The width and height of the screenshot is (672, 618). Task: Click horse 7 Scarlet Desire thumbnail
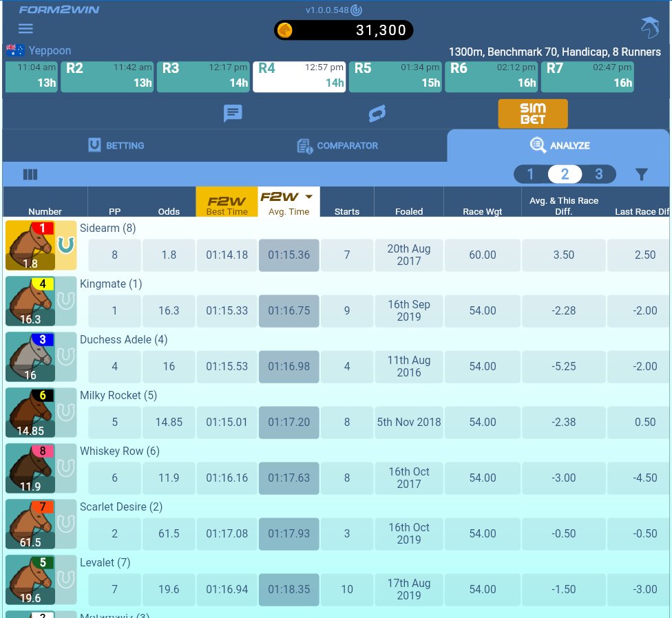click(x=30, y=524)
